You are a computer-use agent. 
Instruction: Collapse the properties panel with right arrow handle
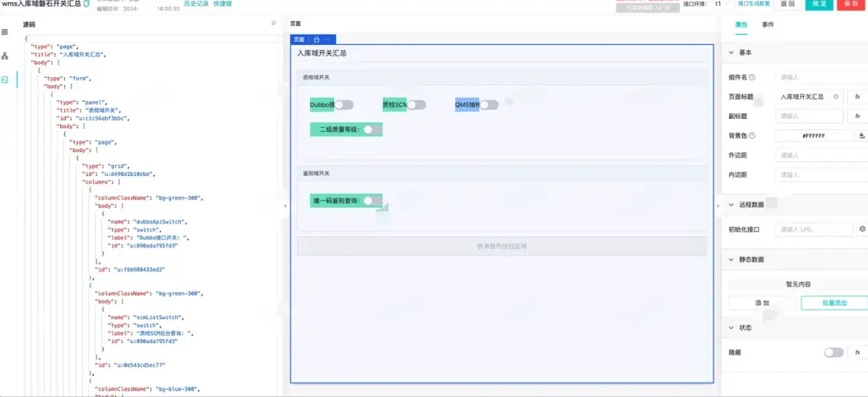click(718, 206)
